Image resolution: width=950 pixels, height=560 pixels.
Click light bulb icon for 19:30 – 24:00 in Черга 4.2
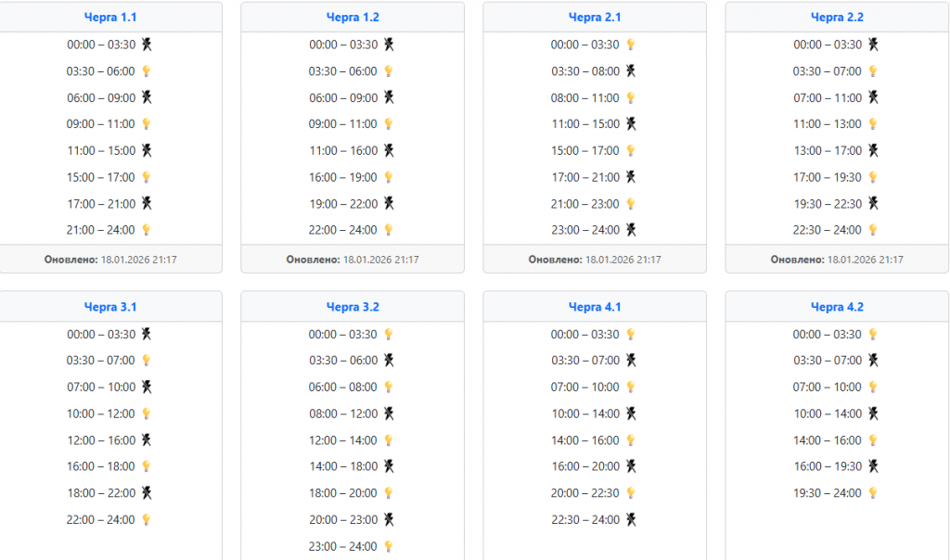[x=873, y=493]
